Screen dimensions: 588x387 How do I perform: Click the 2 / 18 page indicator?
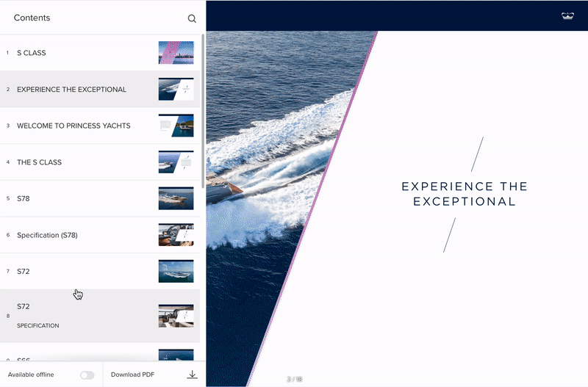click(x=295, y=379)
